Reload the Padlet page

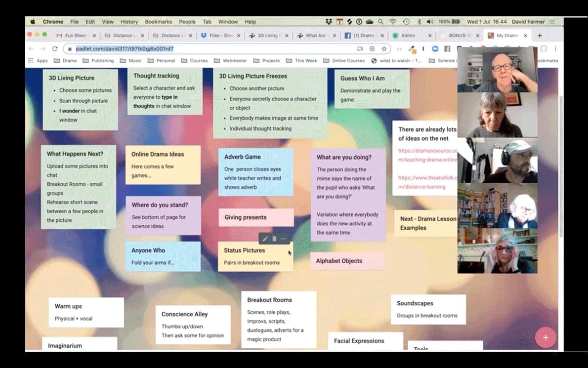(55, 49)
